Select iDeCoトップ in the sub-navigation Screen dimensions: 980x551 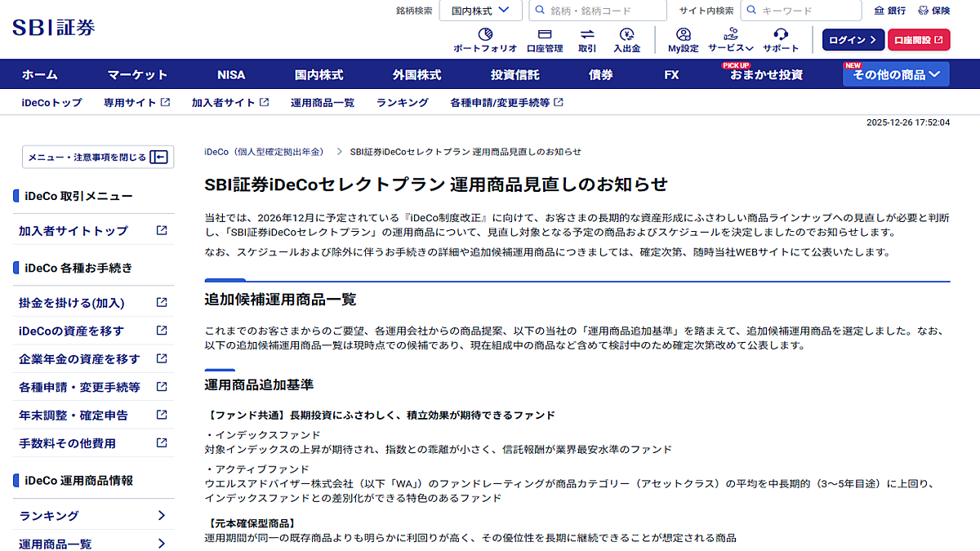[51, 103]
